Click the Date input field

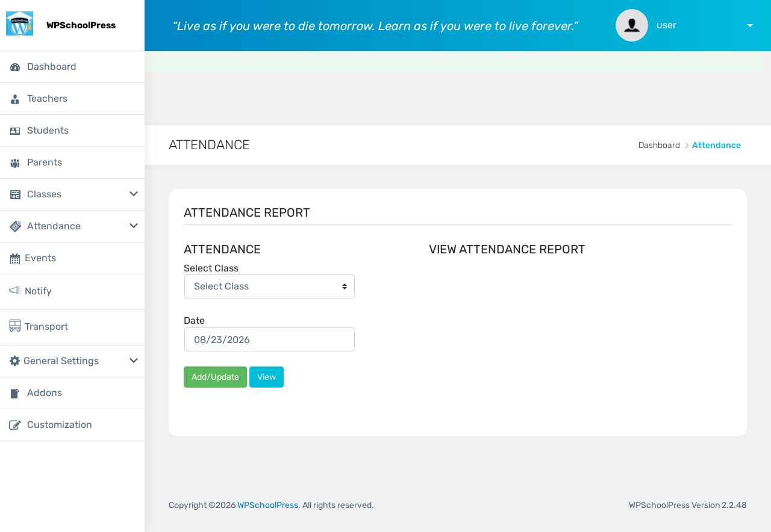(269, 339)
